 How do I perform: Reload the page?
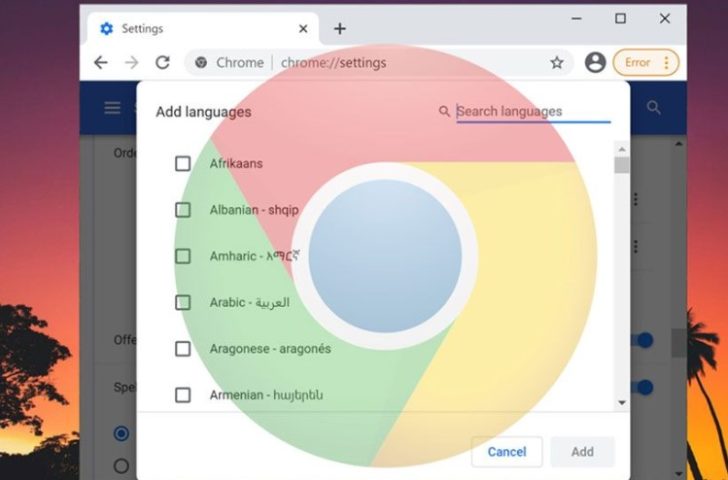(x=162, y=62)
